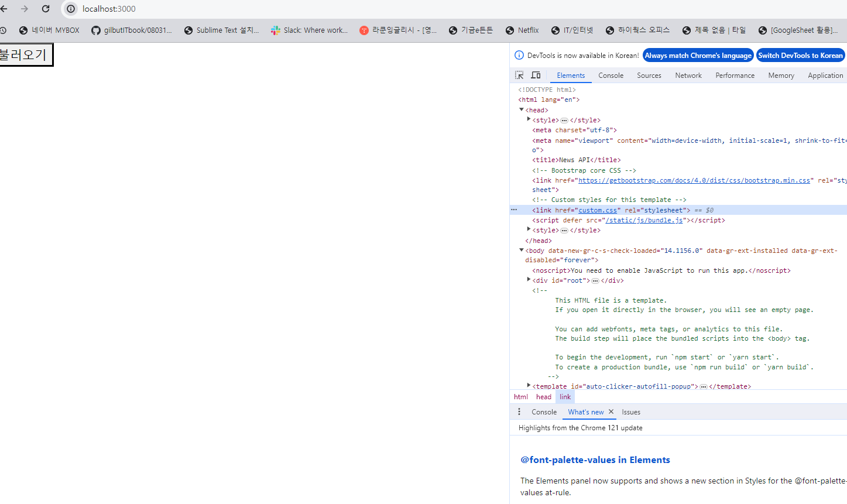
Task: Expand the ellipsis inside first style tag
Action: [564, 121]
